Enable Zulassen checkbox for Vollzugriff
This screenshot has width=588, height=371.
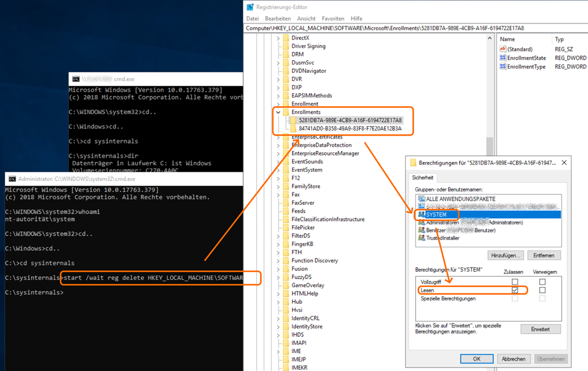[514, 282]
